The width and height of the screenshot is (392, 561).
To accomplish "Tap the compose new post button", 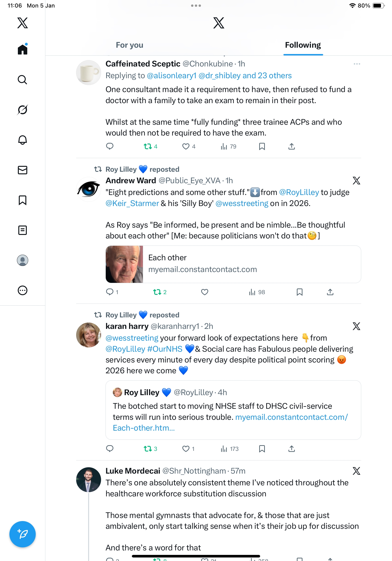I will pyautogui.click(x=23, y=534).
